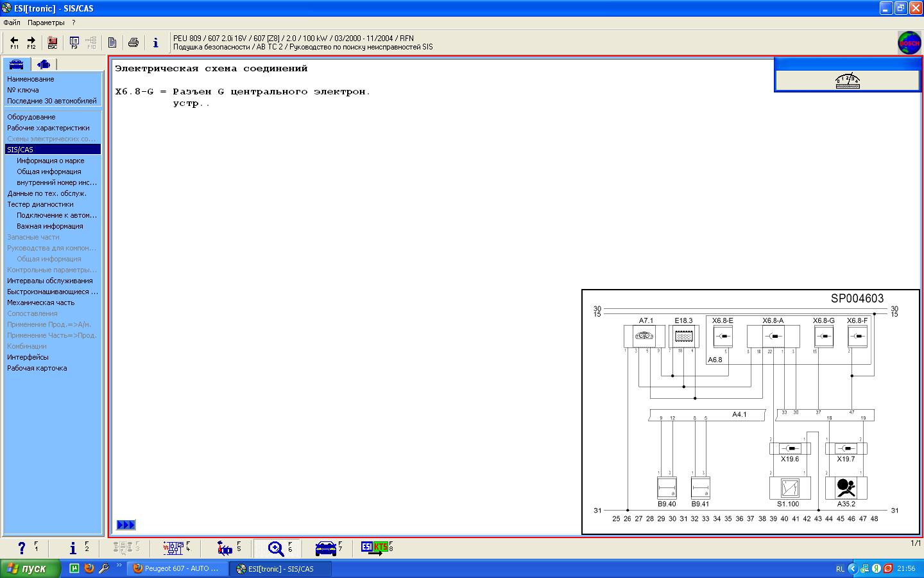Viewport: 924px width, 578px height.
Task: Click the SP004603 wiring diagram thumbnail
Action: (751, 412)
